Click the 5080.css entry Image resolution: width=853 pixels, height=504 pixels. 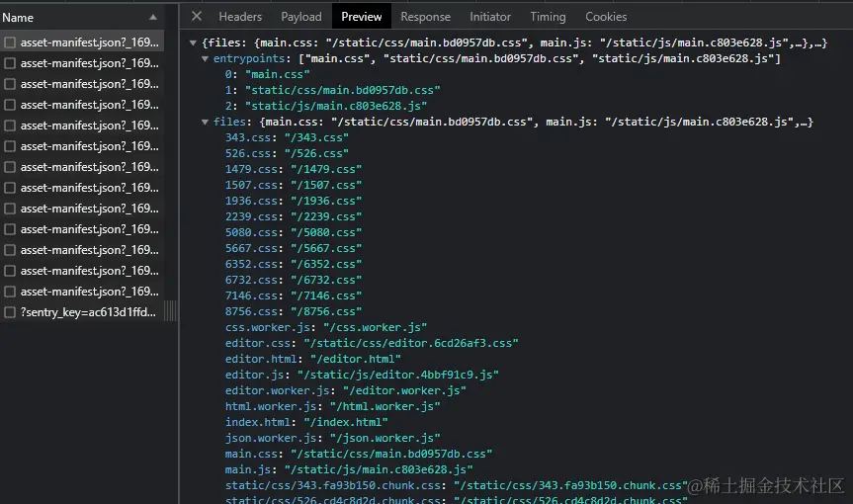coord(294,232)
